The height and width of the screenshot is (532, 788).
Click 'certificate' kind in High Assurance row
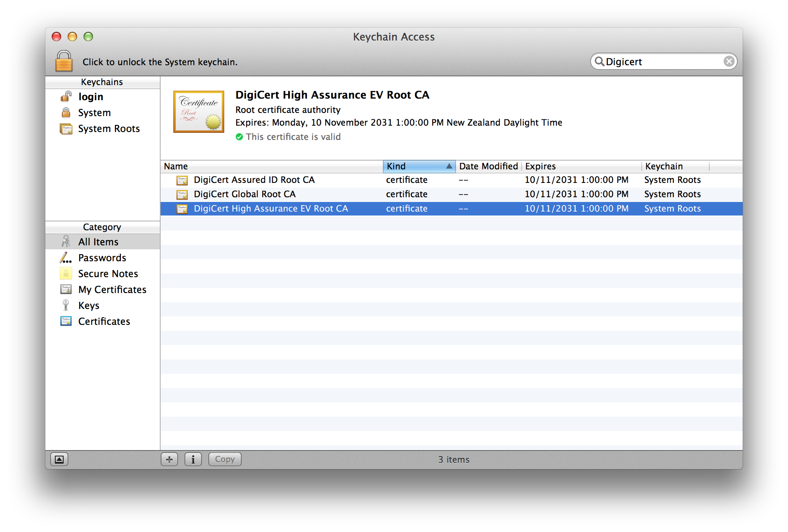click(x=407, y=208)
